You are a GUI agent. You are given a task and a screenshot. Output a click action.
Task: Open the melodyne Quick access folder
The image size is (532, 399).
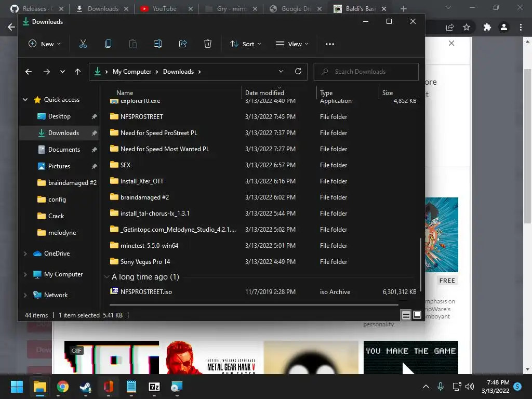(62, 233)
